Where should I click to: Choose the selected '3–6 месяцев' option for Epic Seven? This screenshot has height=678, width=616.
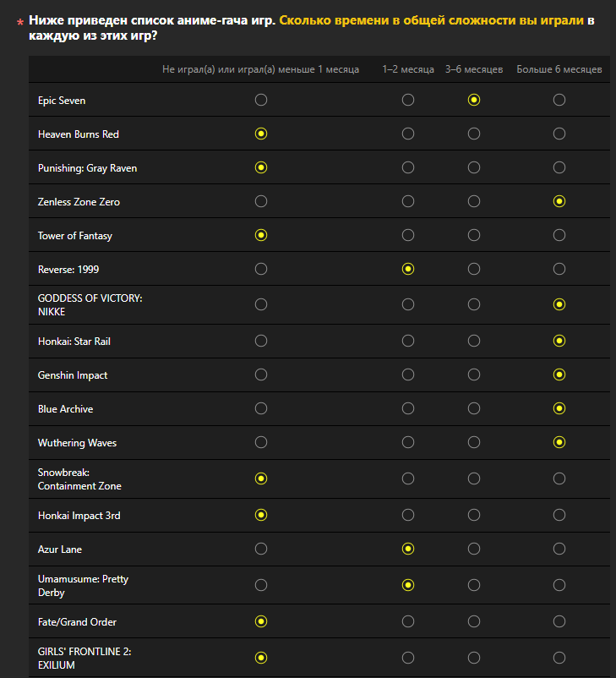[474, 100]
